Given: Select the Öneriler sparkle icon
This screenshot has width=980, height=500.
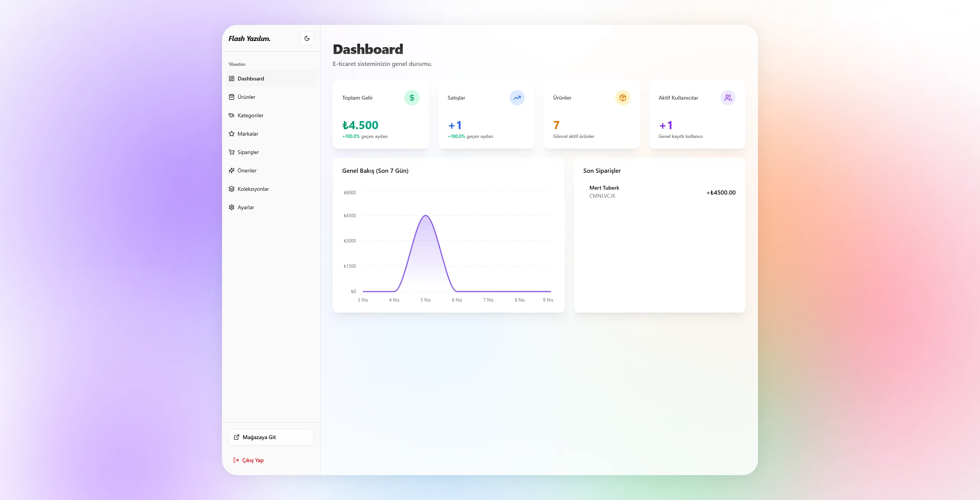Looking at the screenshot, I should pyautogui.click(x=232, y=170).
